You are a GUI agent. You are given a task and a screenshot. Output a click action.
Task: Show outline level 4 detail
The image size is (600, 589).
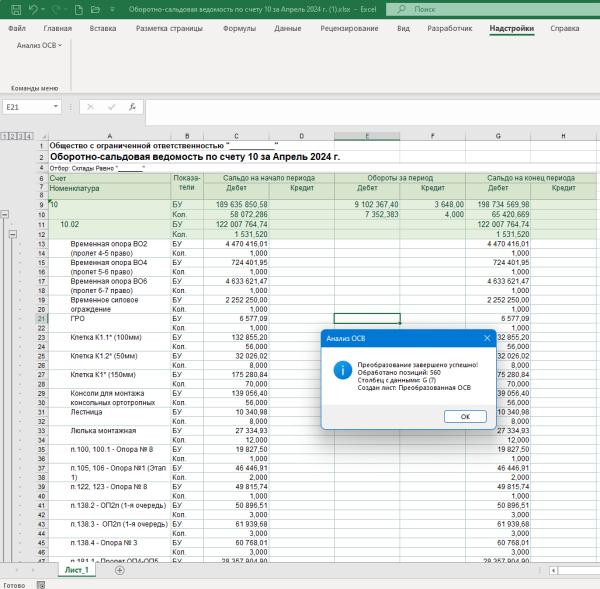tap(31, 136)
